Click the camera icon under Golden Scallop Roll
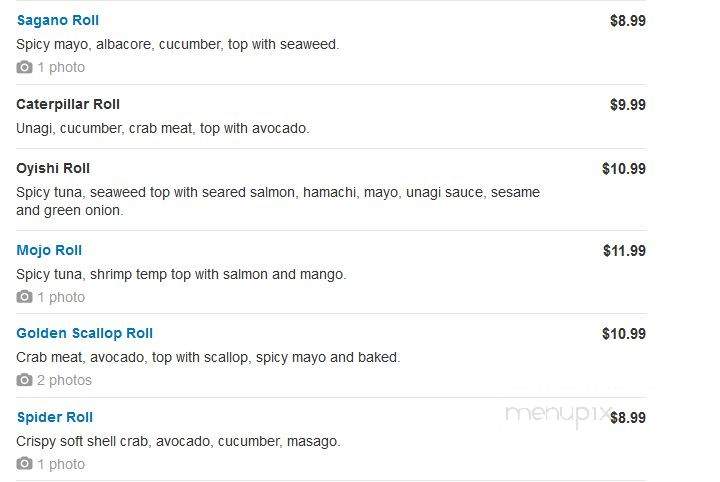This screenshot has height=482, width=720. pos(24,380)
